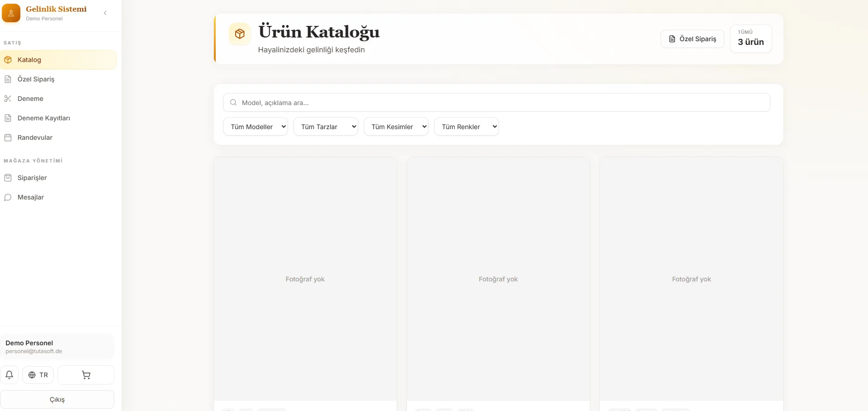
Task: Click the Deneme scissors icon
Action: pos(8,99)
